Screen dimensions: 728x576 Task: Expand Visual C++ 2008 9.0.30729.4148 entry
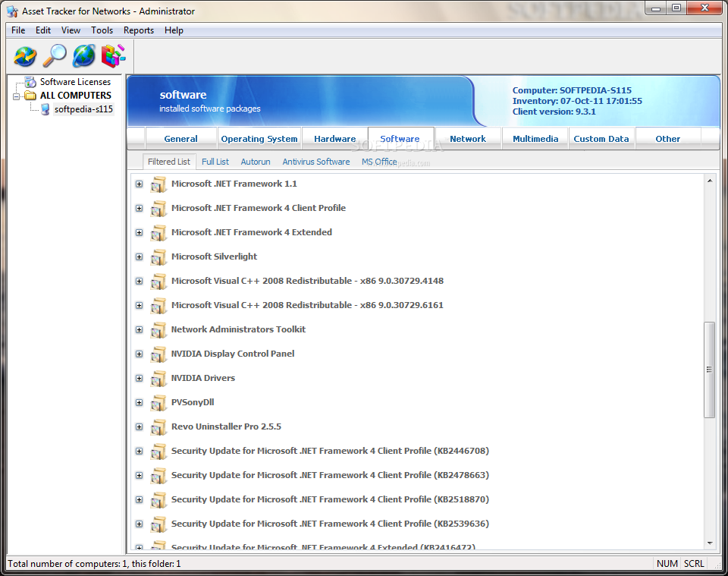coord(140,281)
